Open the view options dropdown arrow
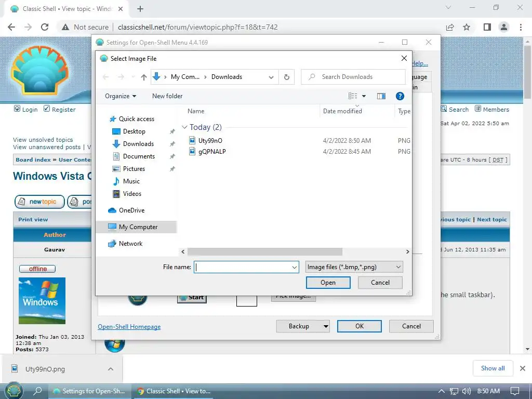This screenshot has width=532, height=399. click(364, 96)
